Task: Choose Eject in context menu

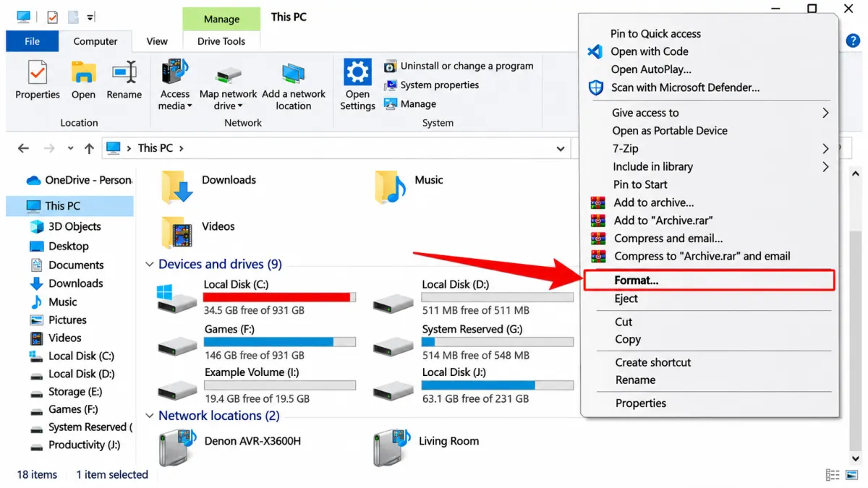Action: point(626,299)
